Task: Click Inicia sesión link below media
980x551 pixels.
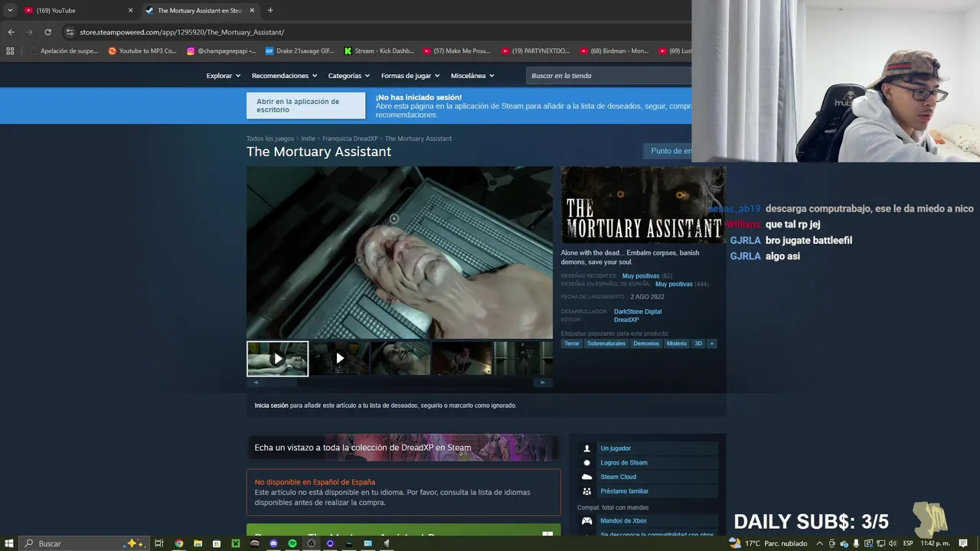Action: tap(271, 406)
